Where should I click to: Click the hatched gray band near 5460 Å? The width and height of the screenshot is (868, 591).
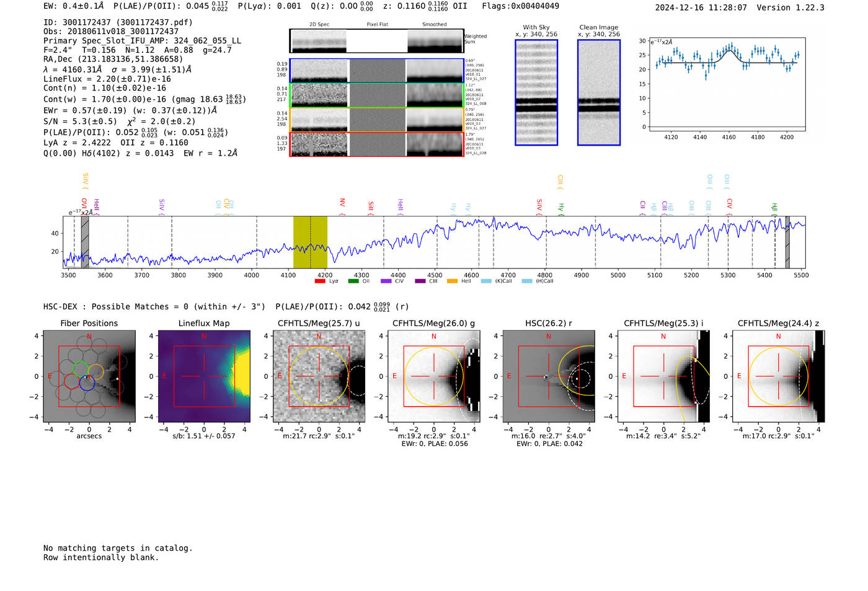coord(787,242)
